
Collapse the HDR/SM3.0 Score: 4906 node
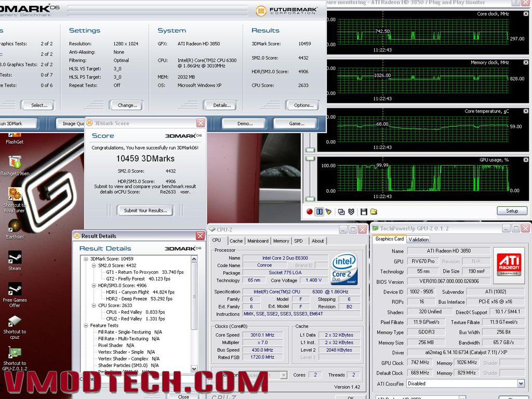pyautogui.click(x=94, y=286)
